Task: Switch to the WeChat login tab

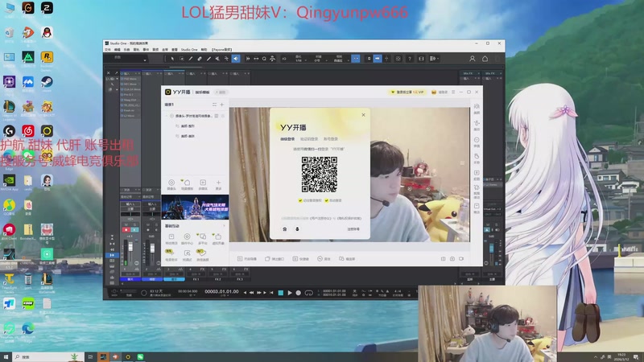Action: 287,139
